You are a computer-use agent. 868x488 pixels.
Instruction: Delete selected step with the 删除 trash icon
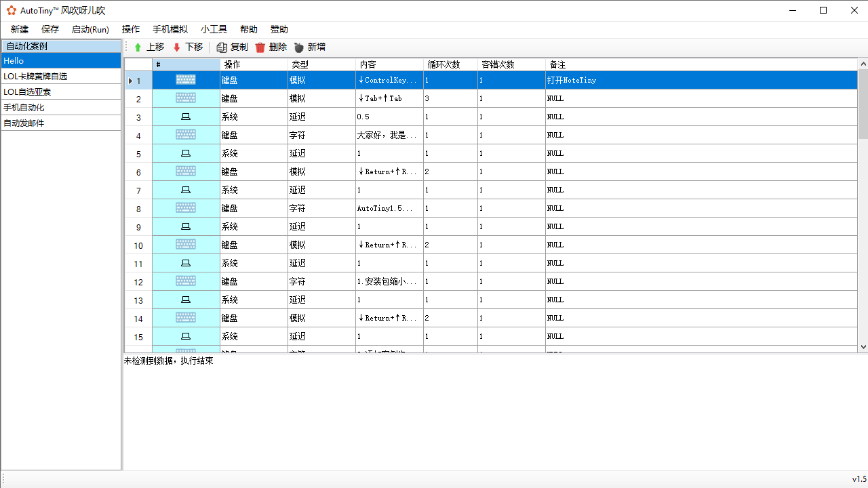[x=260, y=47]
